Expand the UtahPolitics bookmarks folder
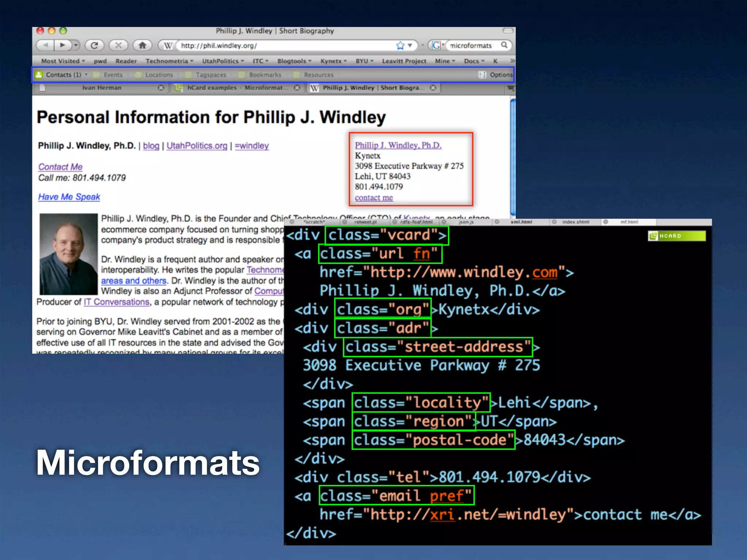747x560 pixels. click(223, 61)
